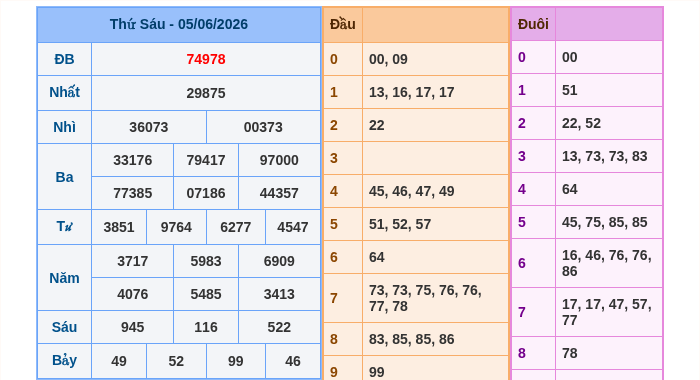Click the Năm row label
Image resolution: width=700 pixels, height=380 pixels.
click(64, 278)
